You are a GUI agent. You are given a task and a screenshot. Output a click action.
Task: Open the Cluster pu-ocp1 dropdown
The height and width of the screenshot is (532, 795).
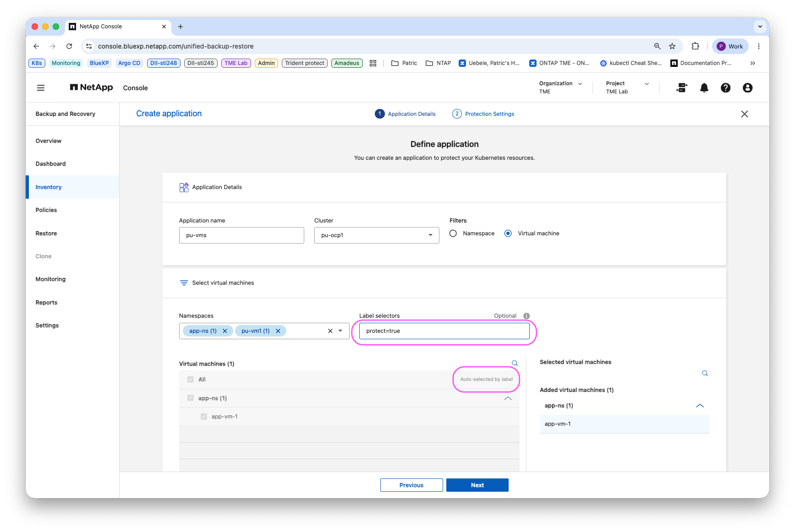pyautogui.click(x=377, y=235)
